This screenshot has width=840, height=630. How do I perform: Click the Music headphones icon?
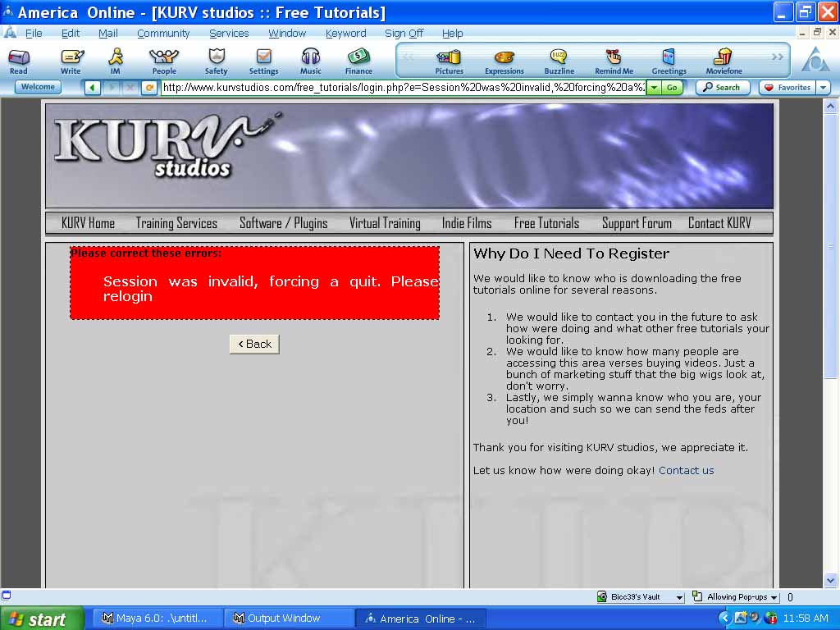[311, 60]
